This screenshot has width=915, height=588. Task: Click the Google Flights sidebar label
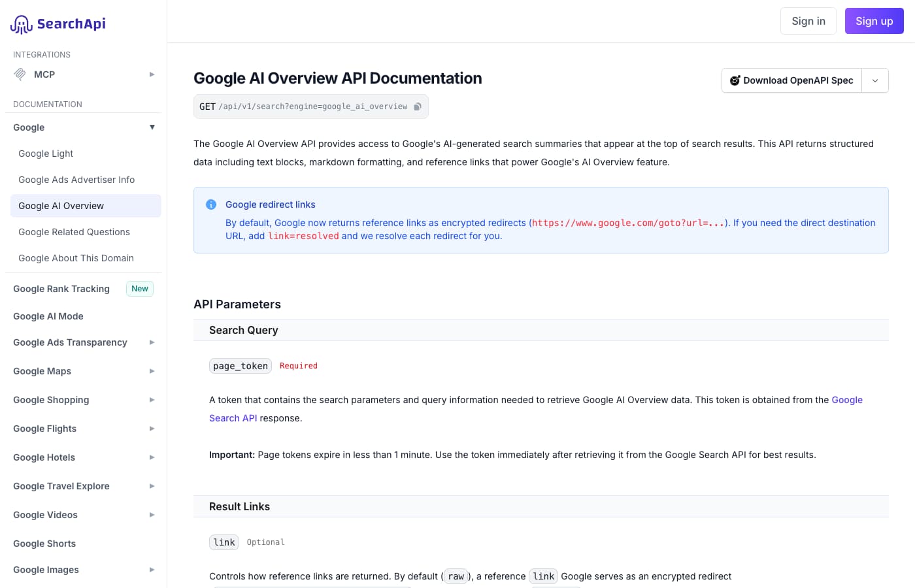tap(45, 429)
